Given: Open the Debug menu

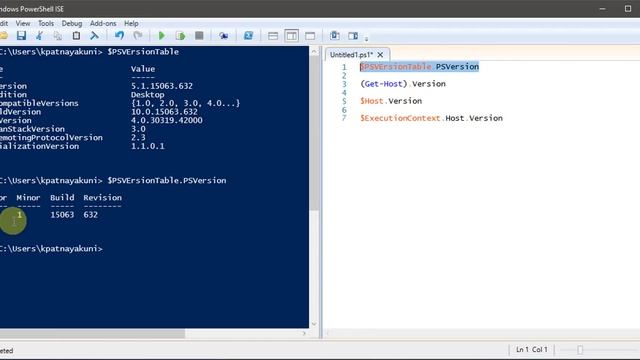Looking at the screenshot, I should point(72,23).
